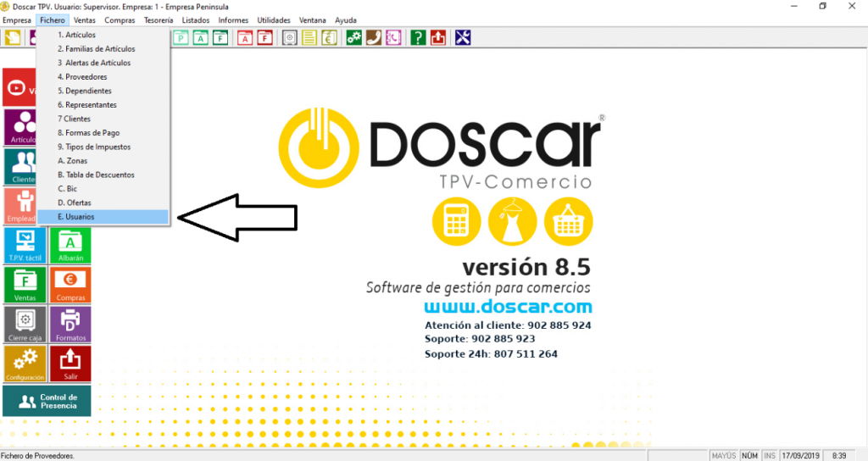Click the green 'A' folder toolbar icon

pyautogui.click(x=200, y=37)
